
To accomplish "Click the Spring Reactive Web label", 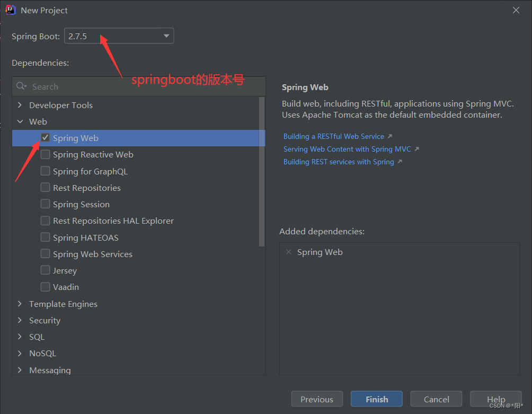I will click(x=93, y=155).
